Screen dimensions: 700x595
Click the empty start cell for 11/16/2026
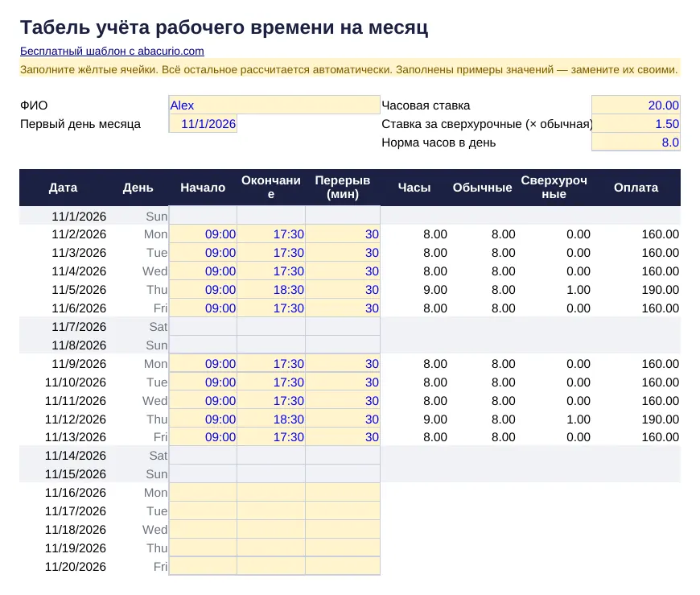point(203,493)
